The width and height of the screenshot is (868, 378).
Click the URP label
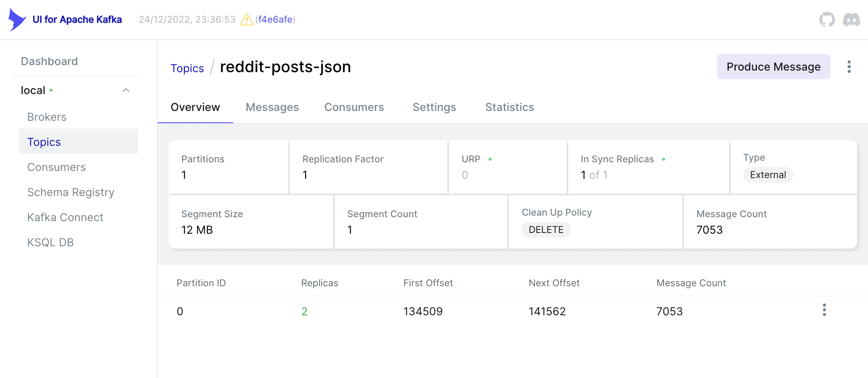pyautogui.click(x=471, y=159)
